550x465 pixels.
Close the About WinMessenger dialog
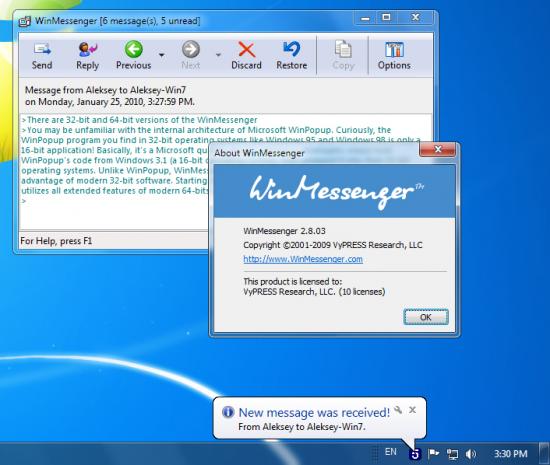[438, 150]
